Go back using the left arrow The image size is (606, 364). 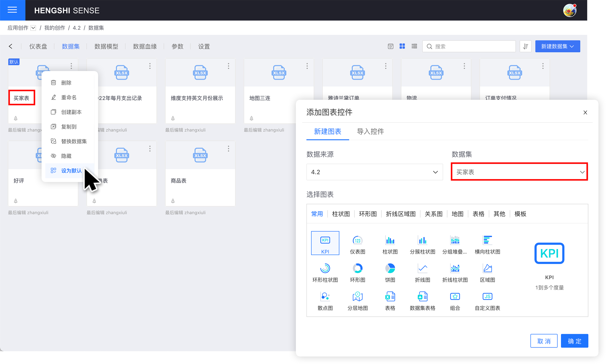point(11,46)
